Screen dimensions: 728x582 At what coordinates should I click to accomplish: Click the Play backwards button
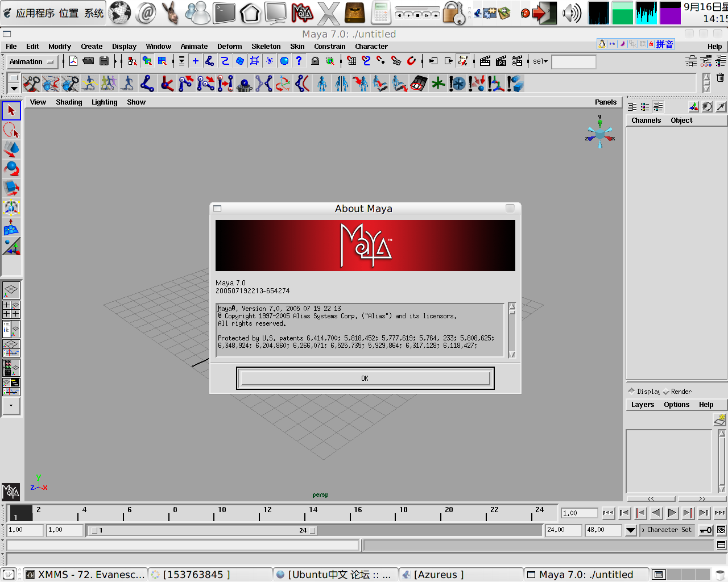click(x=656, y=513)
